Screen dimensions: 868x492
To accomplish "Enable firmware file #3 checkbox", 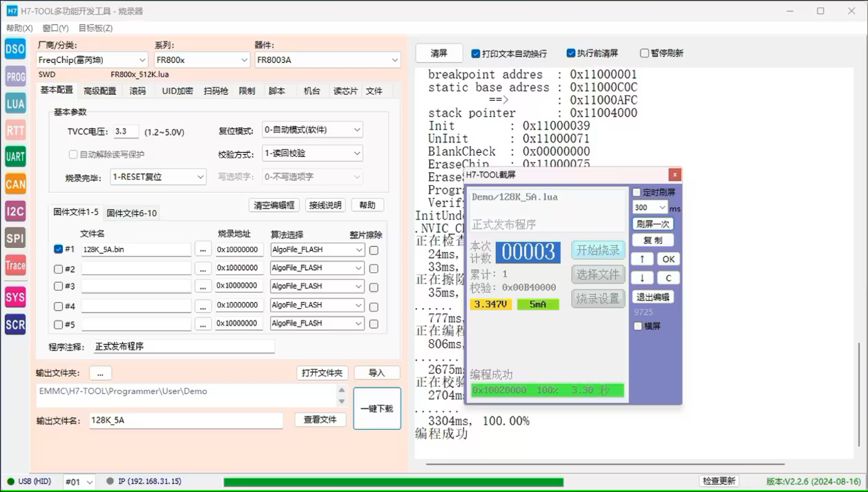I will [x=58, y=286].
